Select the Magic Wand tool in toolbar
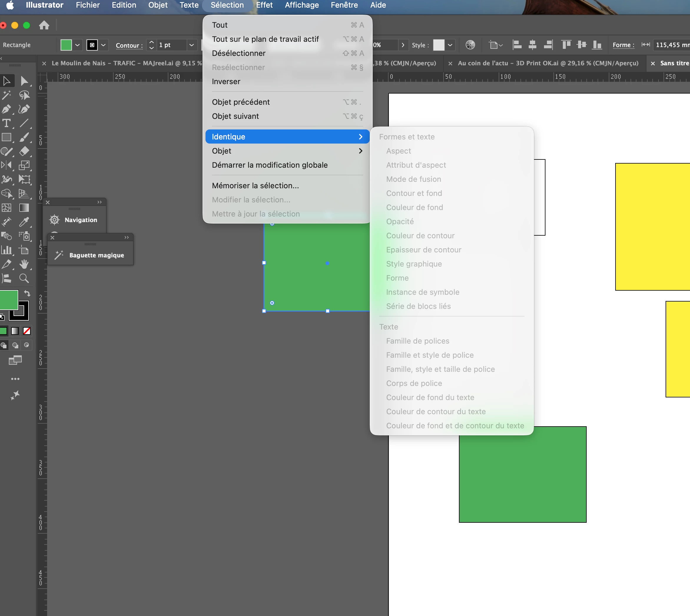 6,95
